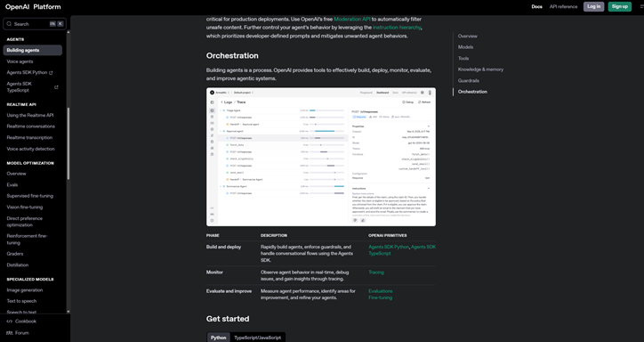The width and height of the screenshot is (644, 342).
Task: Open Vision fine-tuning in sidebar
Action: click(24, 208)
